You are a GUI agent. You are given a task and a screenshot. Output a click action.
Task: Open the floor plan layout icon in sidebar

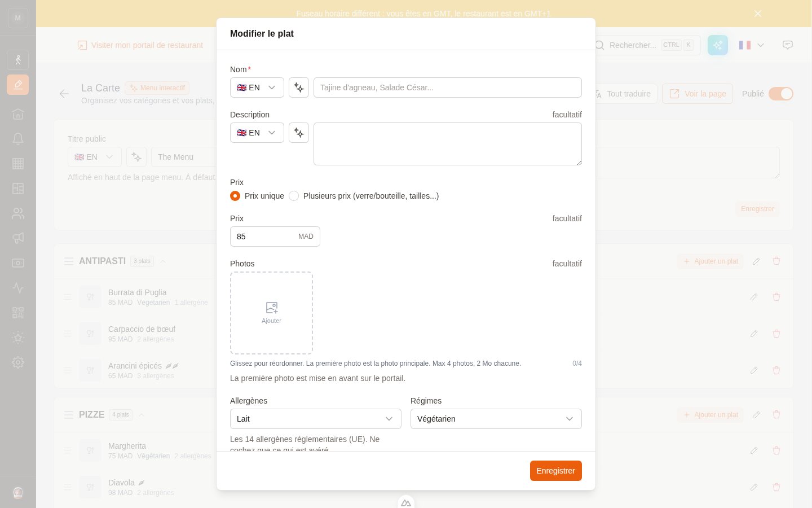(x=18, y=189)
